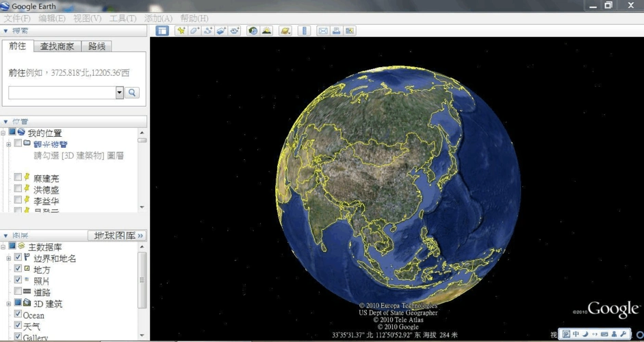644x342 pixels.
Task: Click the Print icon in toolbar
Action: [x=336, y=30]
